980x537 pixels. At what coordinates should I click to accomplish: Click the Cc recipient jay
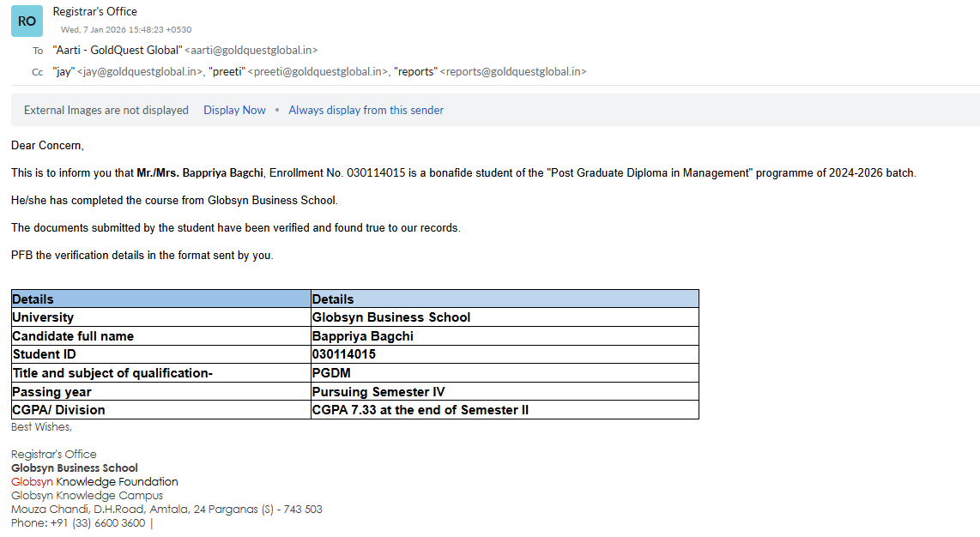[x=64, y=72]
